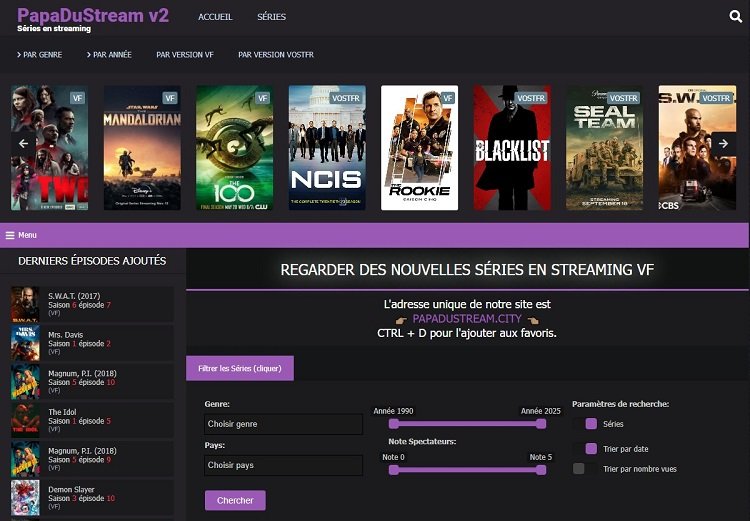Open the hamburger Menu icon
750x521 pixels.
point(10,235)
